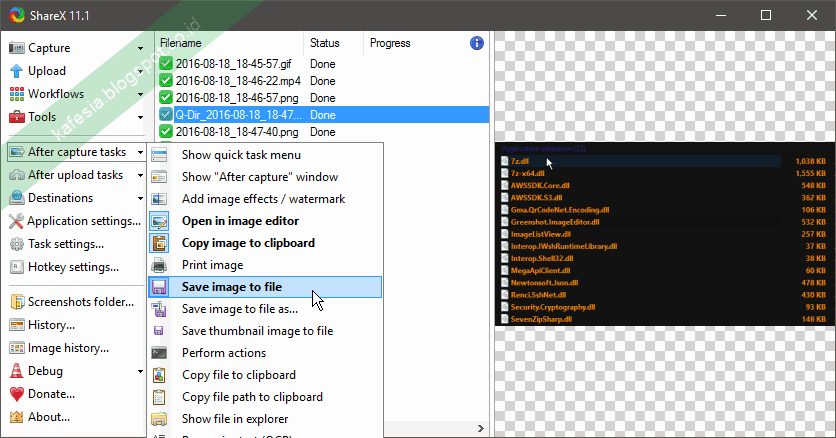Click the Screenshots folder icon
This screenshot has width=836, height=438.
click(17, 302)
